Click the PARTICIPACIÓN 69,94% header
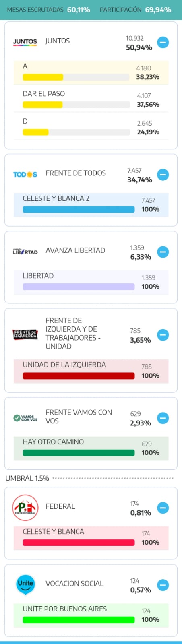Screen dimensions: 182x644 [x=135, y=10]
